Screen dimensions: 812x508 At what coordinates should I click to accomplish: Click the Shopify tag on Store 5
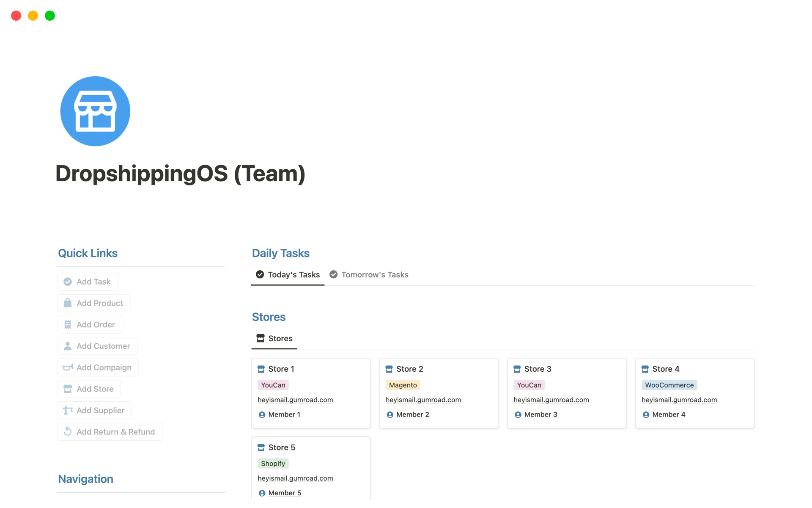[273, 464]
